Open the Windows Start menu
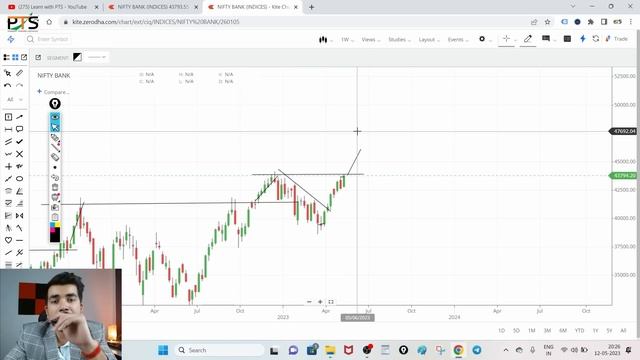This screenshot has height=360, width=640. [163, 350]
